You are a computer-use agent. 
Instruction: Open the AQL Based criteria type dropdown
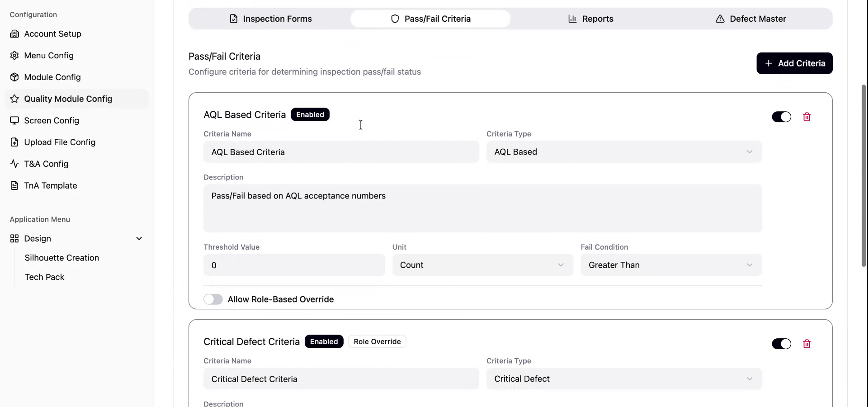point(624,152)
